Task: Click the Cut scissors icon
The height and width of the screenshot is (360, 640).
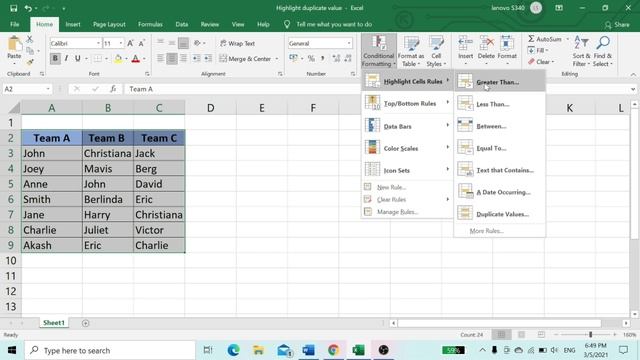Action: tap(30, 40)
